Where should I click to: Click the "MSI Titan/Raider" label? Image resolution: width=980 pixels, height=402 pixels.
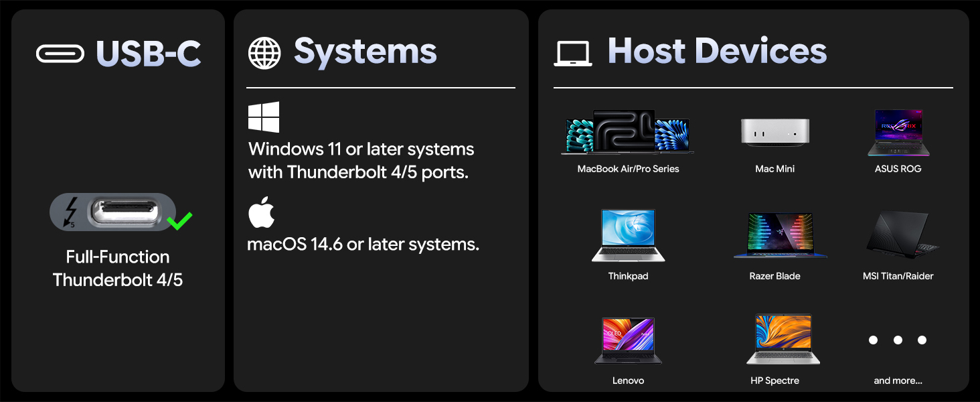(898, 276)
